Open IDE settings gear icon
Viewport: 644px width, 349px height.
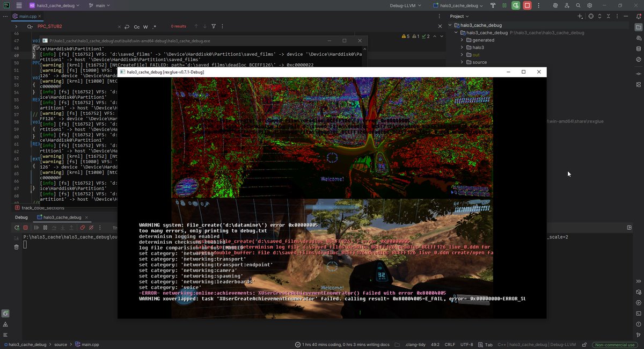tap(589, 5)
